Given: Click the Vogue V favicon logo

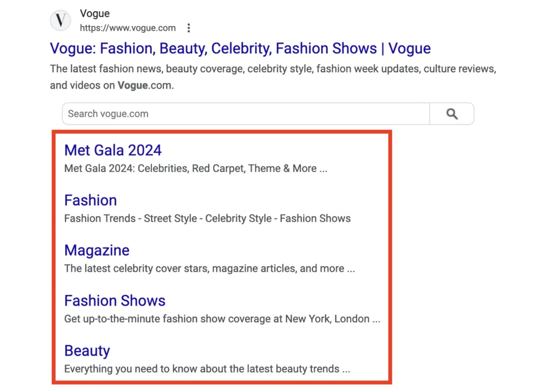Looking at the screenshot, I should click(x=60, y=20).
